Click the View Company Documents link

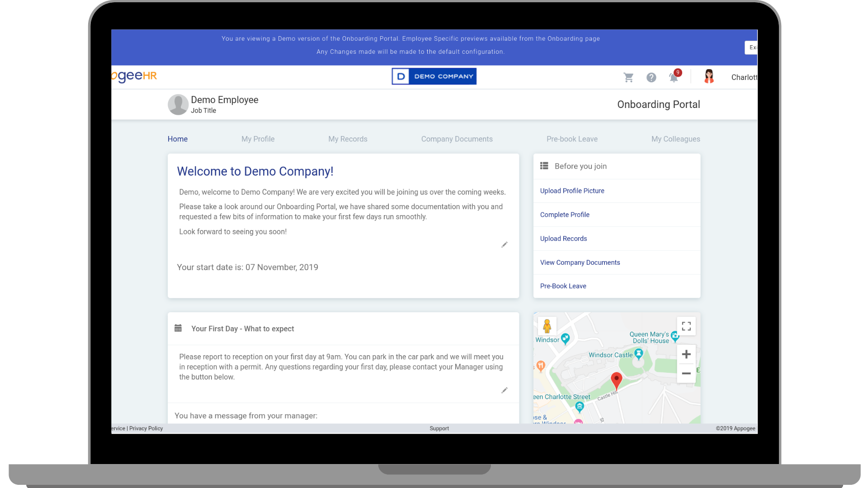tap(580, 263)
